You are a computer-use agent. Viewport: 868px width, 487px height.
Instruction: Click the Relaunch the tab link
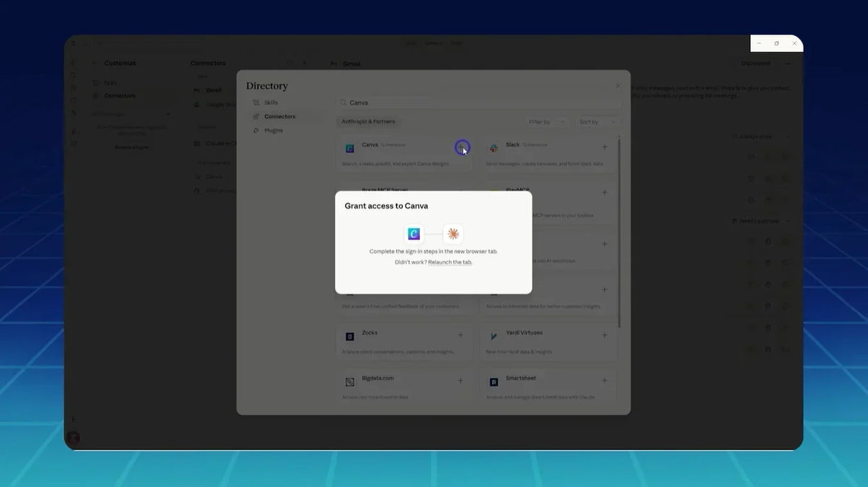(x=450, y=262)
